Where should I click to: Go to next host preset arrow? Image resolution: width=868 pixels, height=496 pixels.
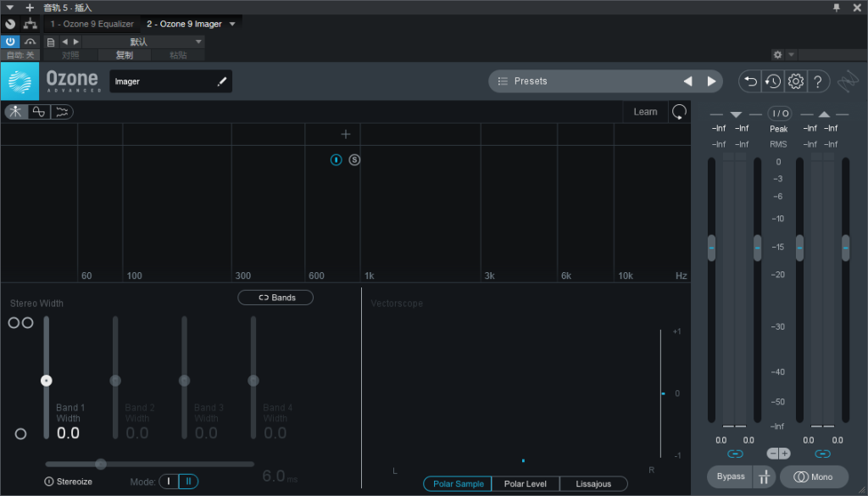[x=76, y=42]
